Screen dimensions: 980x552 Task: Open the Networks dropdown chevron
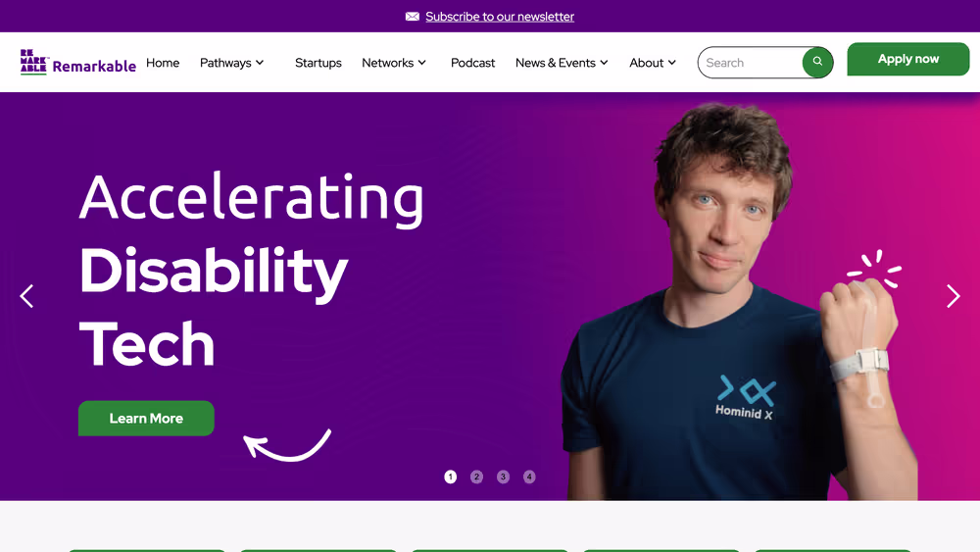421,63
